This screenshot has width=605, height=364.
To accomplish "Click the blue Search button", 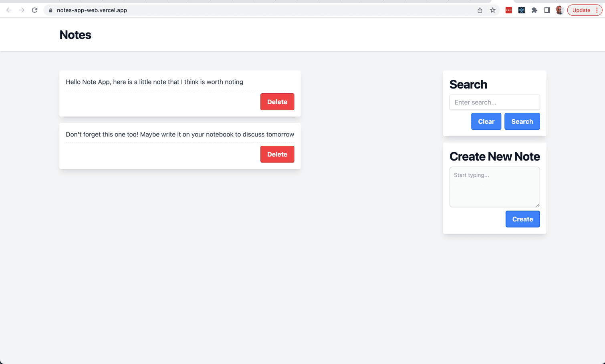I will coord(522,121).
